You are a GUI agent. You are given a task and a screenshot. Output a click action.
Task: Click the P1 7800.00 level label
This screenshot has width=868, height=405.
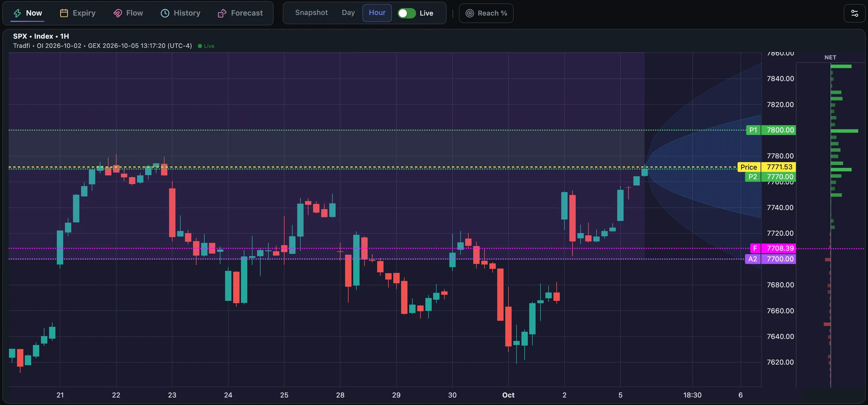tap(771, 130)
